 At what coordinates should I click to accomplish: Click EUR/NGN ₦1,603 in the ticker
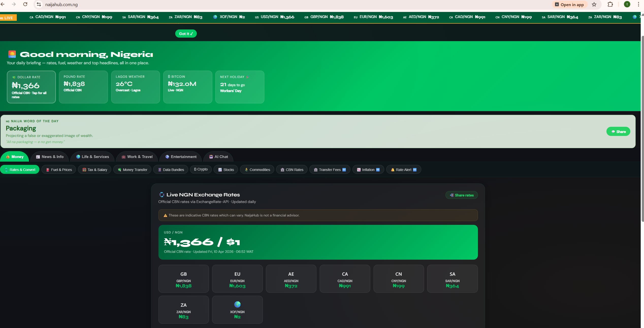click(x=373, y=17)
